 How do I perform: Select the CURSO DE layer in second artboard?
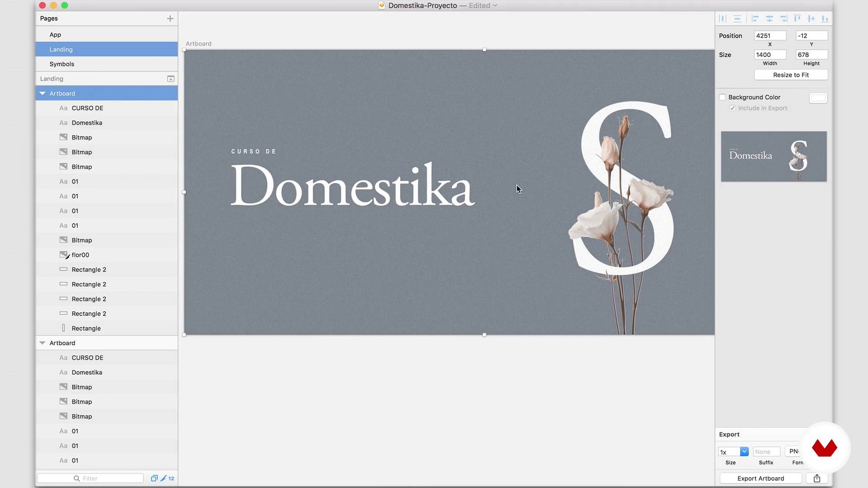click(x=107, y=357)
